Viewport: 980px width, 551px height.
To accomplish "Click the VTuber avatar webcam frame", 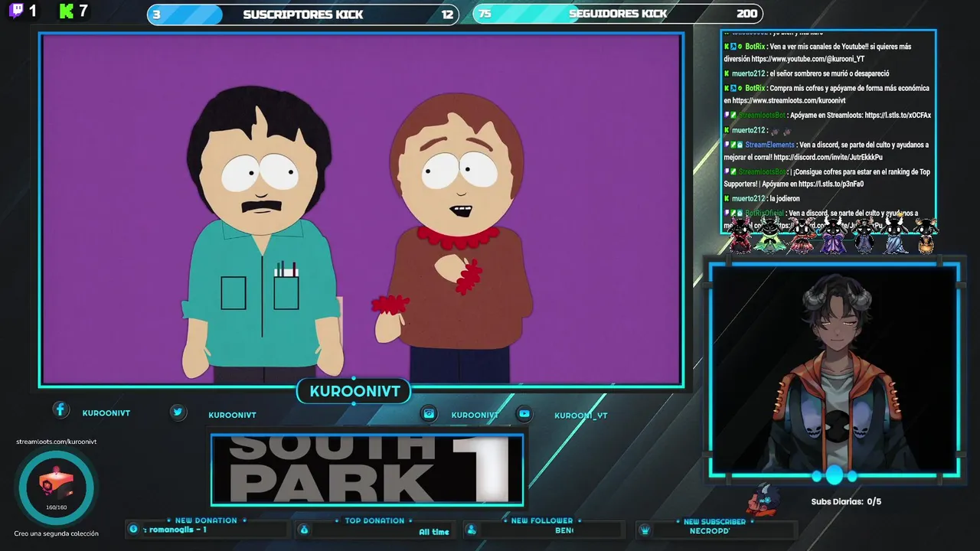I will [x=834, y=371].
